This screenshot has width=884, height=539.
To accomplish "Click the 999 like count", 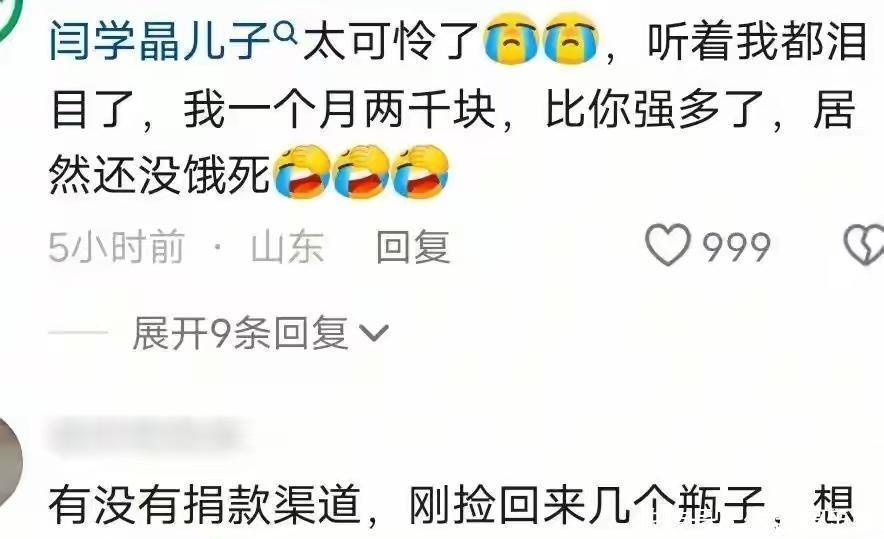I will point(736,247).
